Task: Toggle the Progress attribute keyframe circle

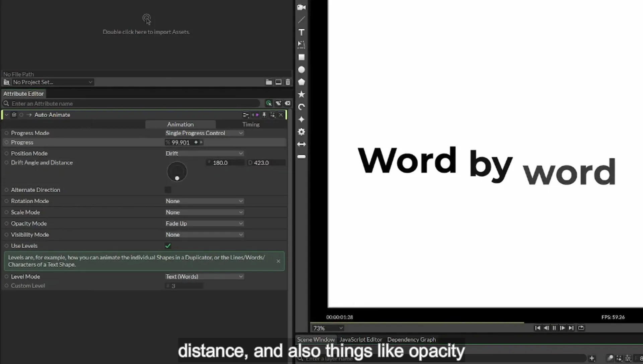Action: 6,142
